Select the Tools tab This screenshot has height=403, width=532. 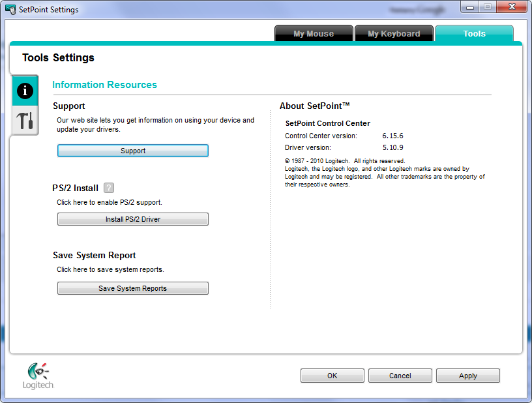(475, 34)
